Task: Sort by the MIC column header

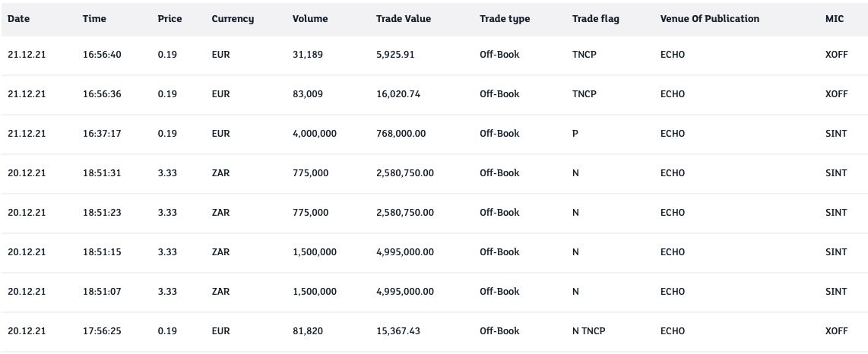Action: (834, 19)
